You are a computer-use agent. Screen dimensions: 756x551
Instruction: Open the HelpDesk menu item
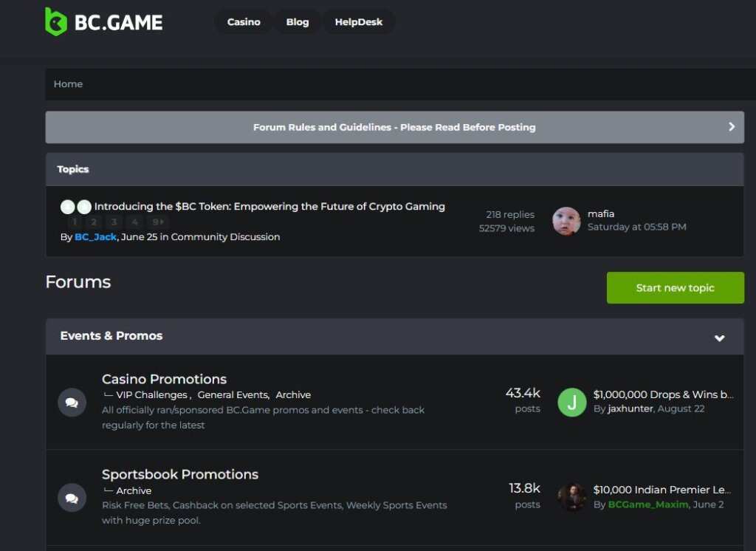point(359,22)
